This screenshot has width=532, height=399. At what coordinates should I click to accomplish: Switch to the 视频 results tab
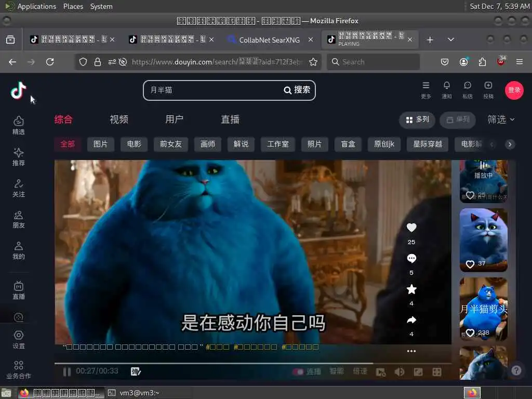(119, 119)
